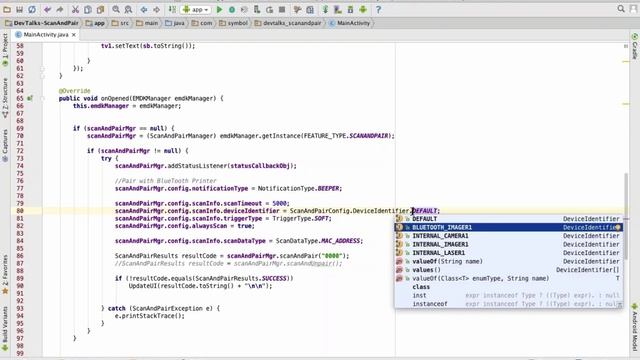Screen dimensions: 640x360
Task: Open the app run configuration dropdown
Action: [x=196, y=9]
